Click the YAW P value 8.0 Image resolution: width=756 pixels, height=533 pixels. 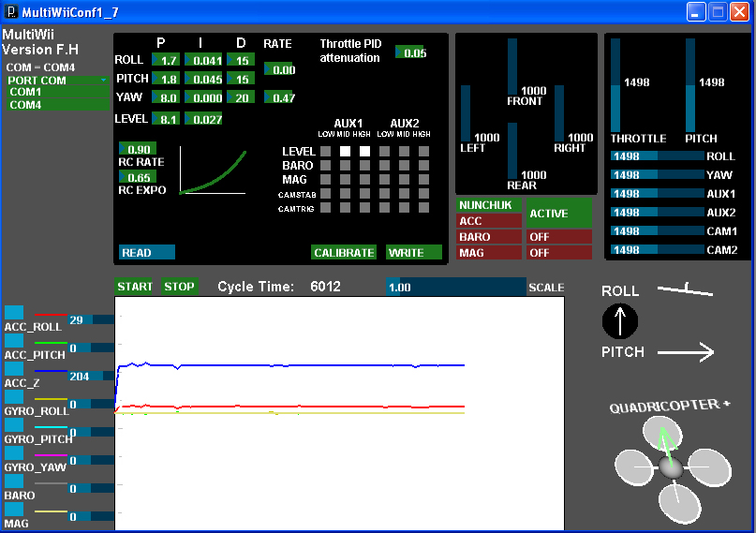pos(166,97)
